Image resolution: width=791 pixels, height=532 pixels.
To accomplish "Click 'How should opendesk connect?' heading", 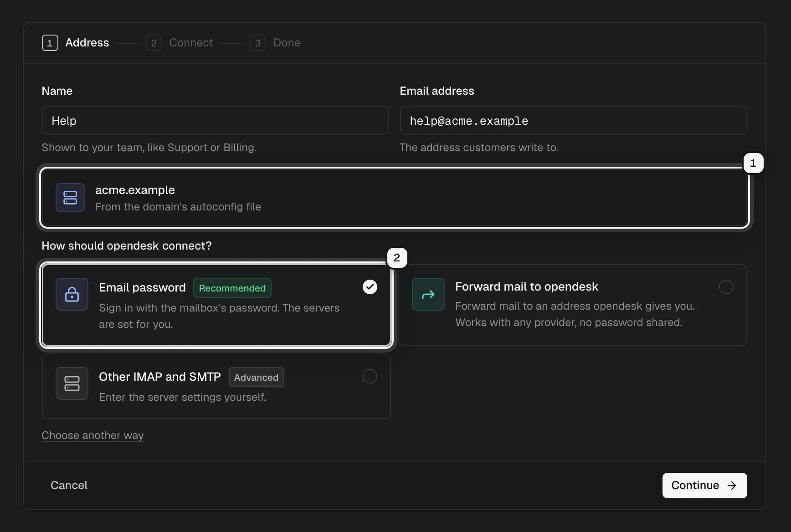I will coord(127,246).
